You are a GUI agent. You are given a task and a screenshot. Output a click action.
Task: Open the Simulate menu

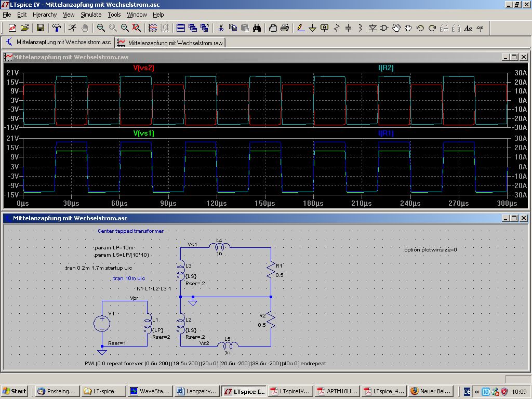[91, 15]
